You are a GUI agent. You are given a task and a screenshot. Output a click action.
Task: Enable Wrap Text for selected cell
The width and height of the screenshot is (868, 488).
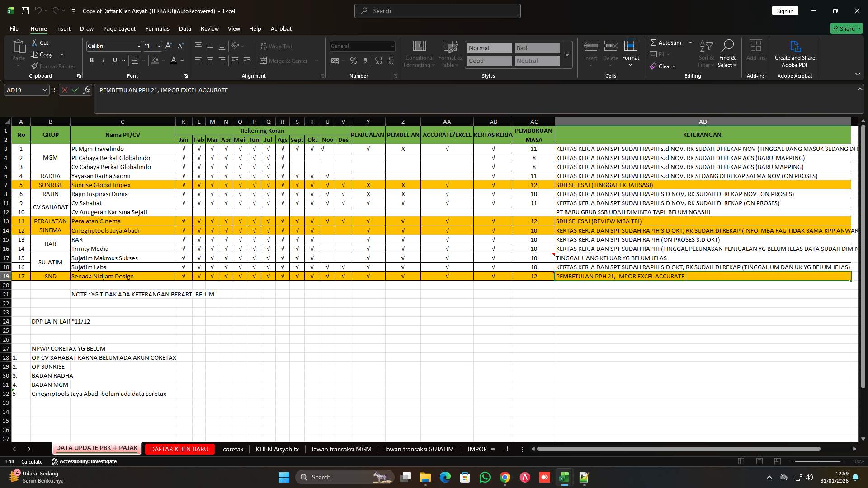click(x=278, y=46)
